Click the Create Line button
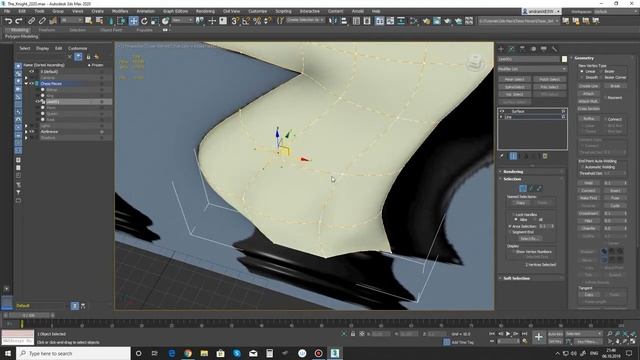This screenshot has height=360, width=640. 588,86
